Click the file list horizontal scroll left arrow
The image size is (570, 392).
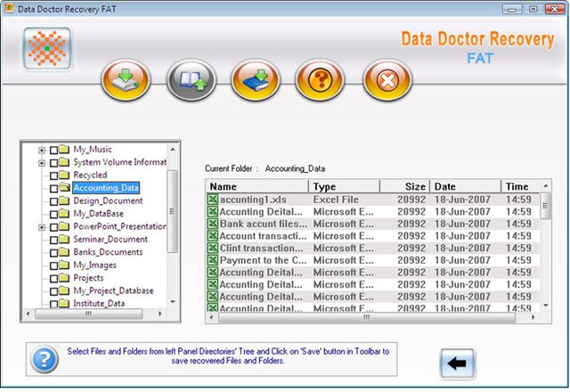coord(212,317)
